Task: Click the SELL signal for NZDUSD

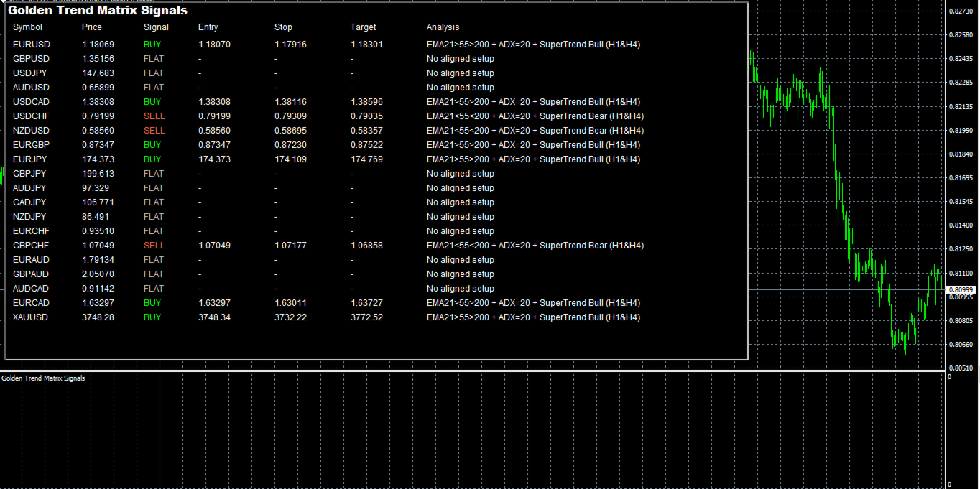Action: (x=154, y=131)
